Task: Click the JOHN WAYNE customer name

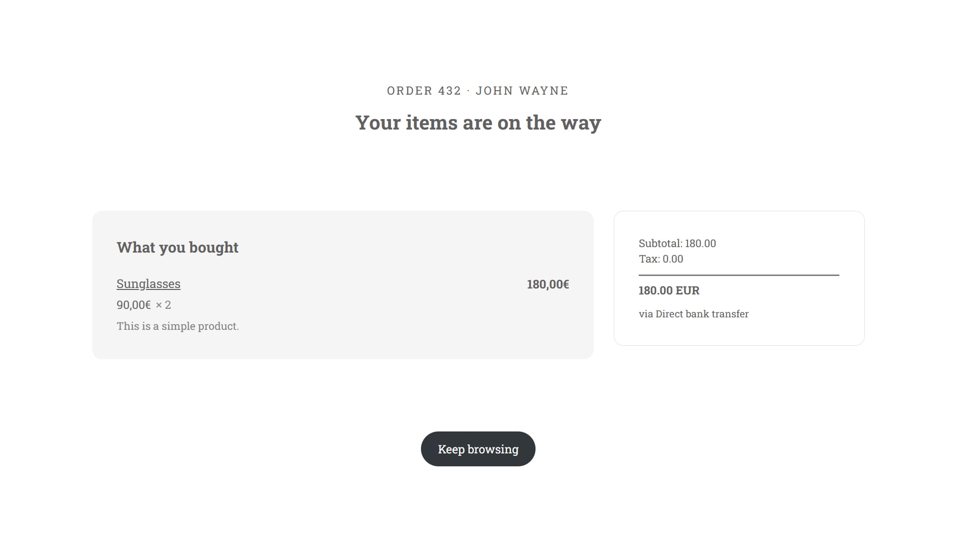Action: click(522, 91)
